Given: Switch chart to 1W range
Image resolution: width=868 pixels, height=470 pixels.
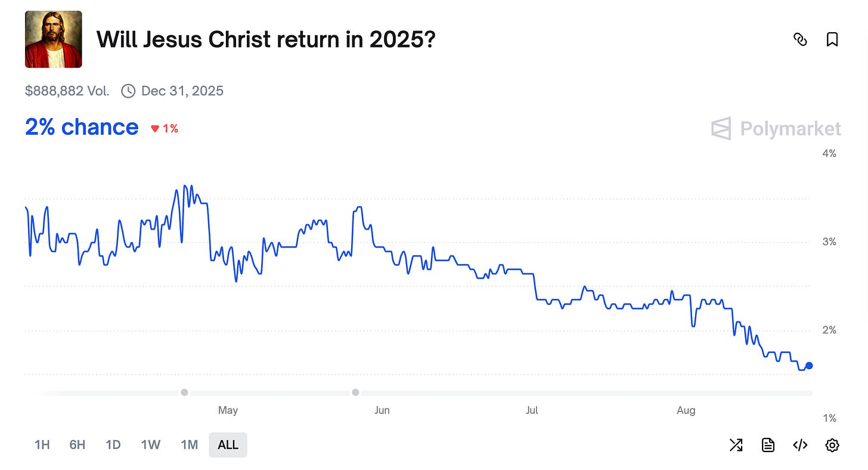Looking at the screenshot, I should coord(151,445).
